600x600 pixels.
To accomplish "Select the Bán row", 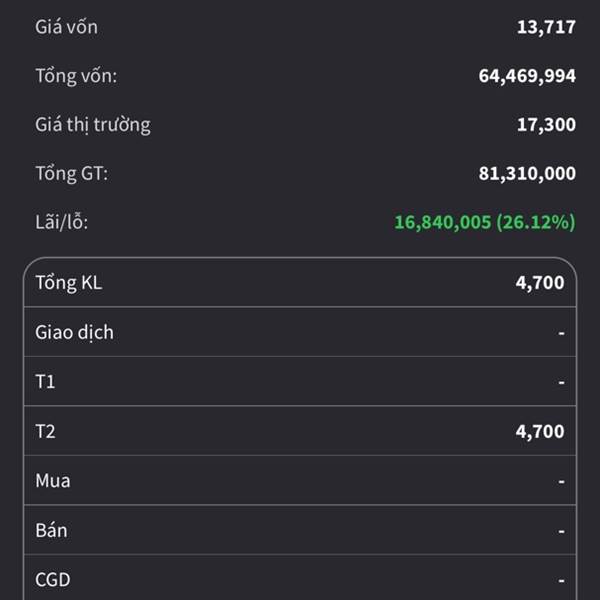I will pos(300,530).
